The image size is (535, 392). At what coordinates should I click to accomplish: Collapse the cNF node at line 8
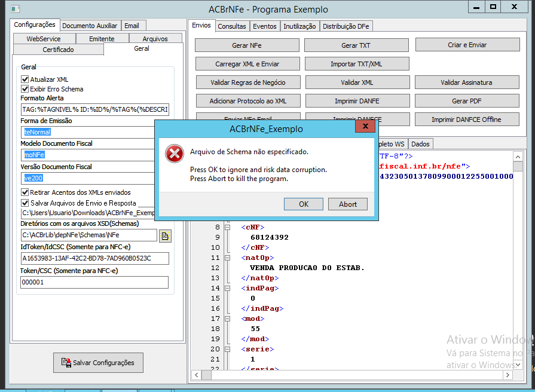pos(227,227)
